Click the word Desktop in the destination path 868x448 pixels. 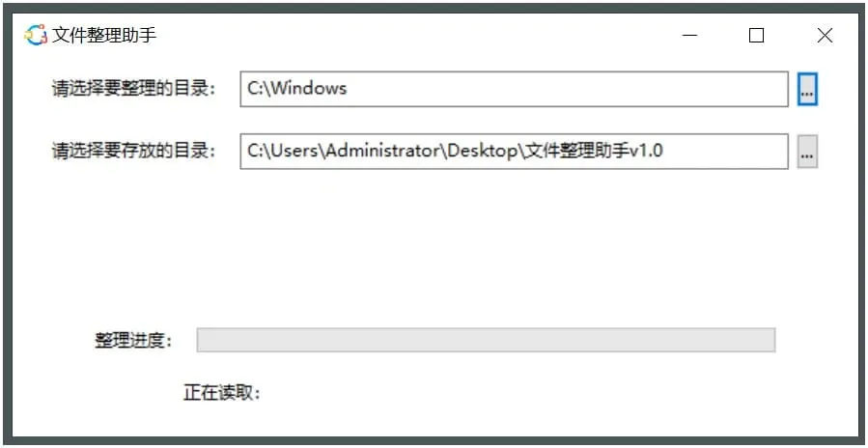(483, 151)
